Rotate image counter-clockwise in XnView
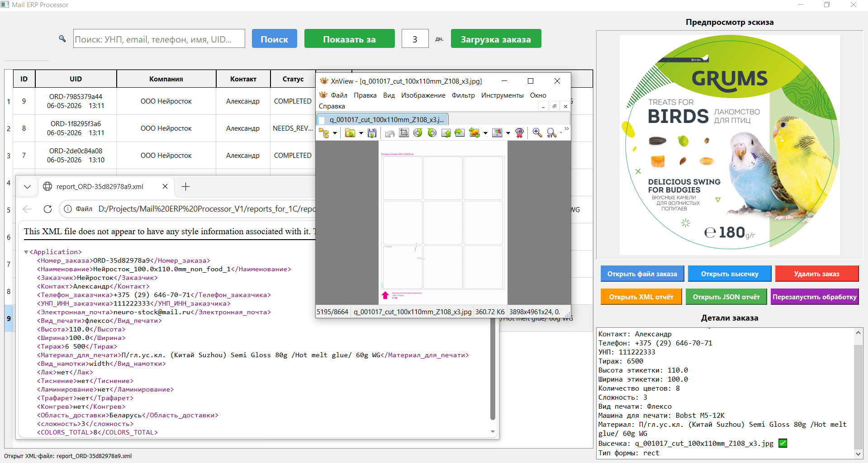 (418, 133)
